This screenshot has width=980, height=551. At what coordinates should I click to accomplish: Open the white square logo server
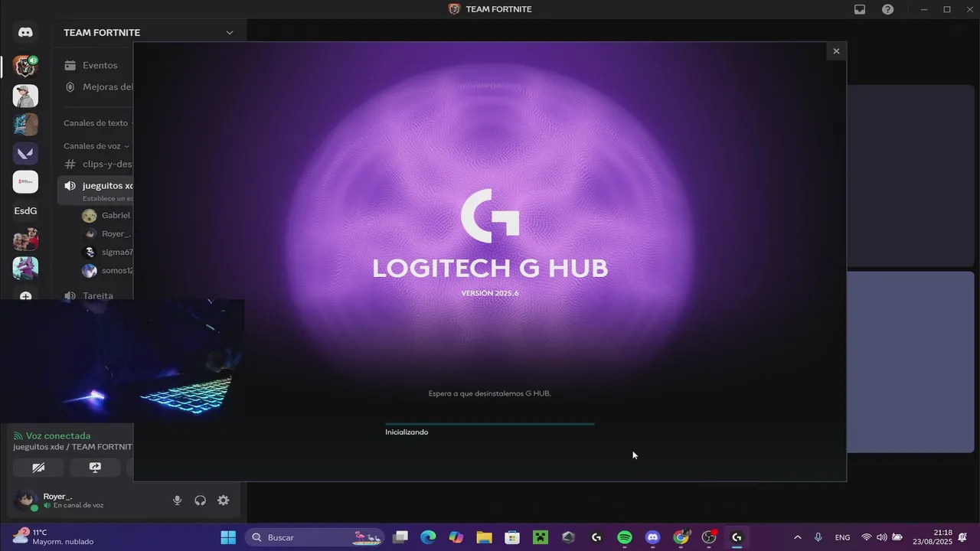(25, 182)
